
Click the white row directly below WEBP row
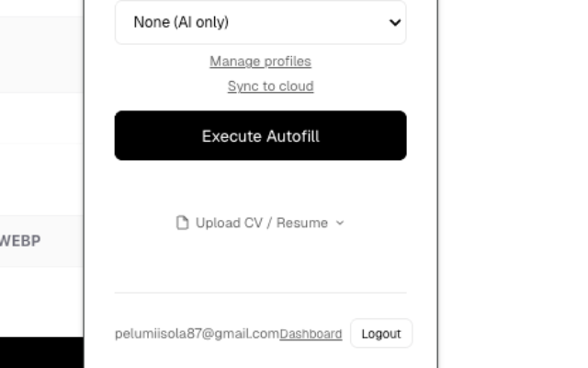pyautogui.click(x=41, y=299)
